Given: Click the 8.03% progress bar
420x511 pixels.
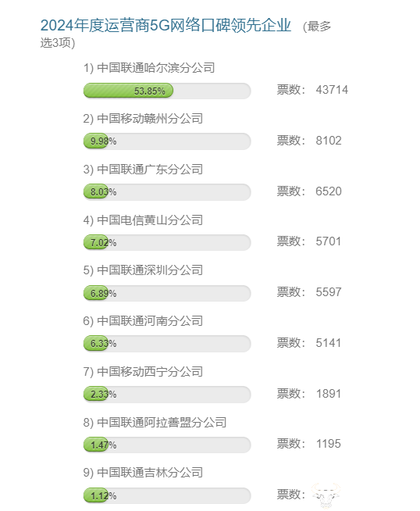Looking at the screenshot, I should 167,191.
